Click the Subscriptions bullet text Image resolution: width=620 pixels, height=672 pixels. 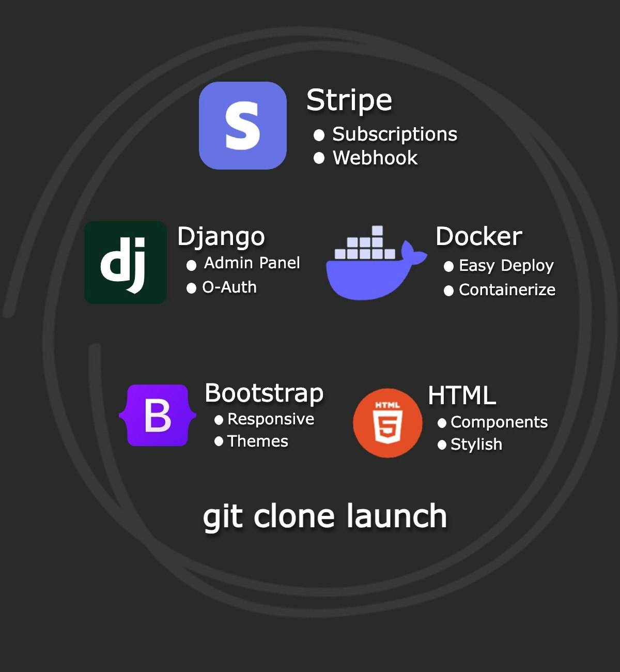click(395, 134)
